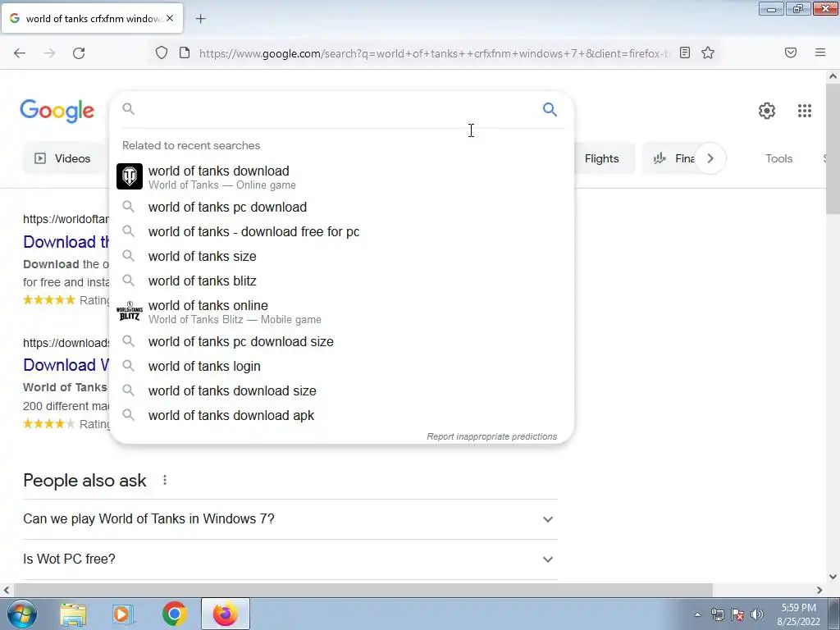
Task: Click the address bar URL text
Action: pos(434,53)
